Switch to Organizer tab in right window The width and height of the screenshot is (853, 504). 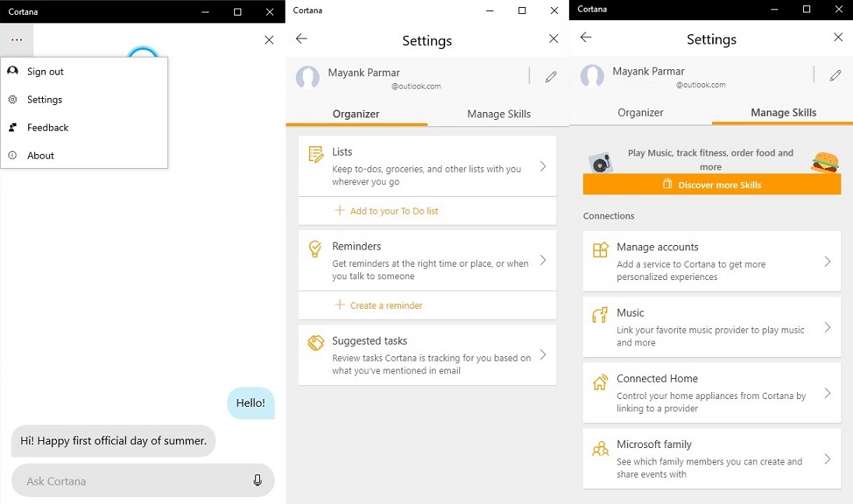coord(641,113)
